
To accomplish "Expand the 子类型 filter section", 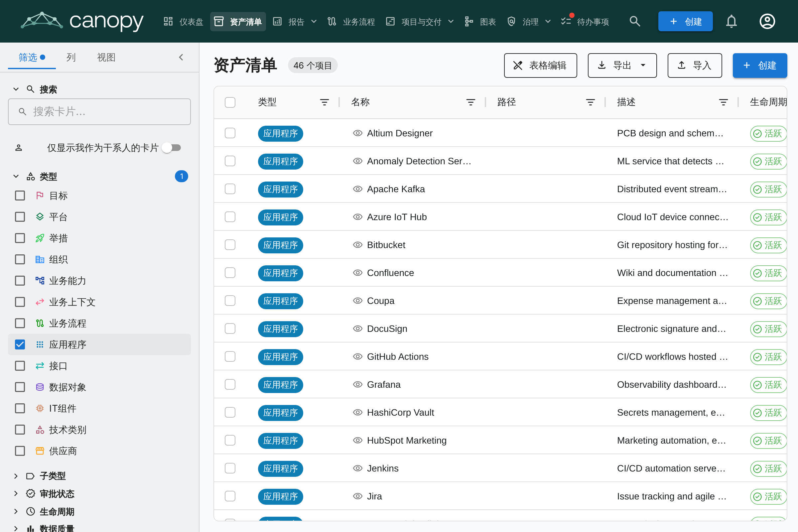I will click(16, 476).
